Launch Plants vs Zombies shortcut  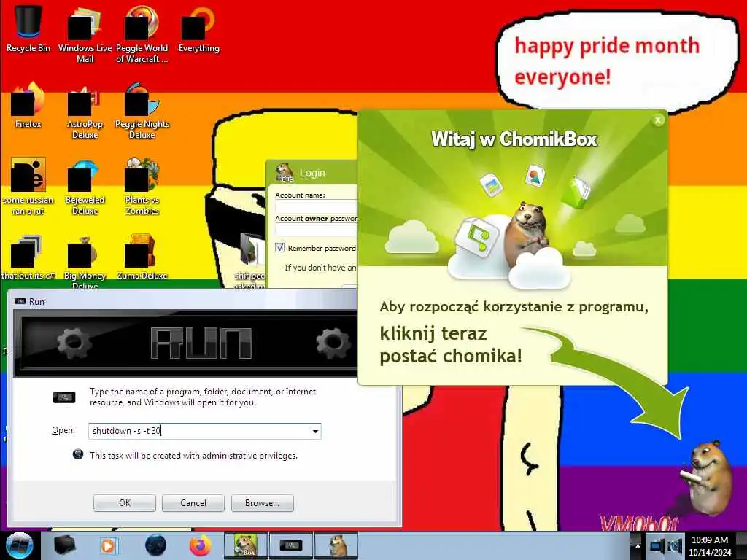click(x=142, y=186)
